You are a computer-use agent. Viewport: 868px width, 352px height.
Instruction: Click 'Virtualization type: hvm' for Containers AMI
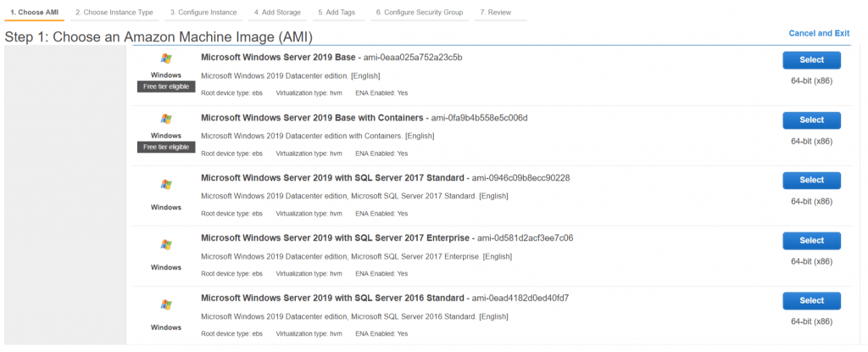click(309, 154)
